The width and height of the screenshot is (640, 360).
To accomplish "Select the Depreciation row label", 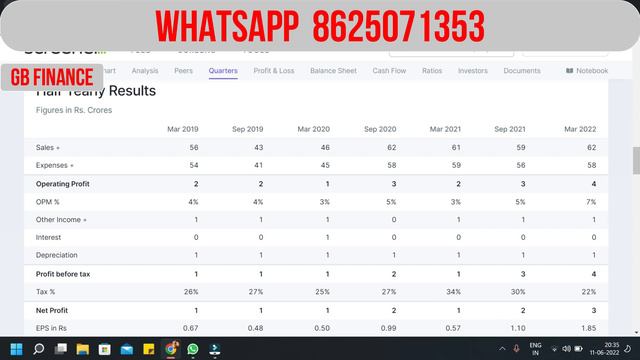I will (56, 255).
